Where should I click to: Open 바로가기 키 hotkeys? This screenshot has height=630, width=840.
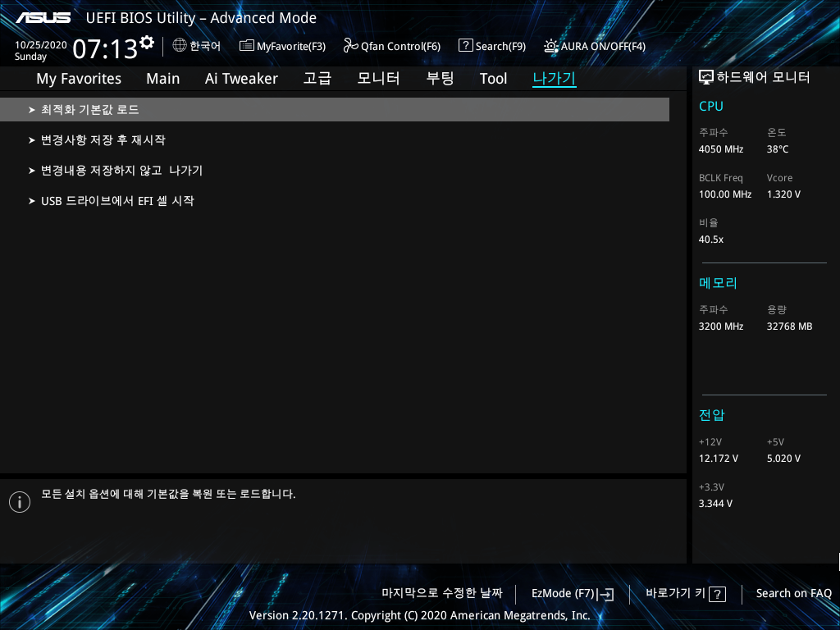pyautogui.click(x=676, y=593)
